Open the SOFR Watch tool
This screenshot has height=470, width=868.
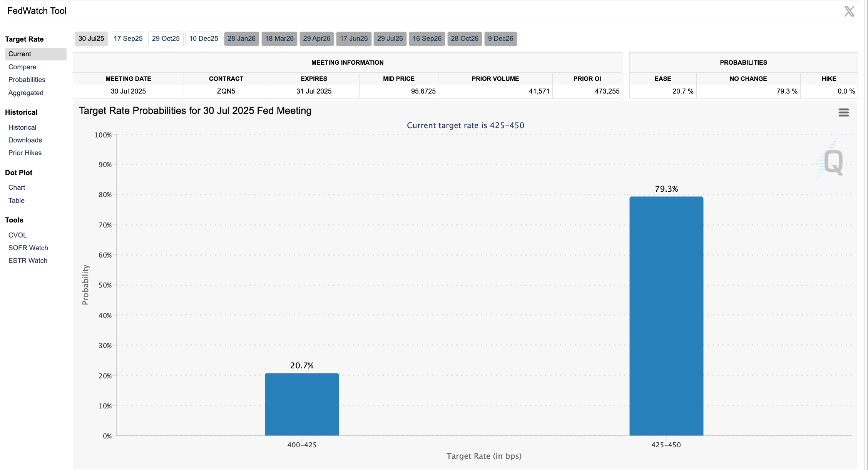click(28, 248)
